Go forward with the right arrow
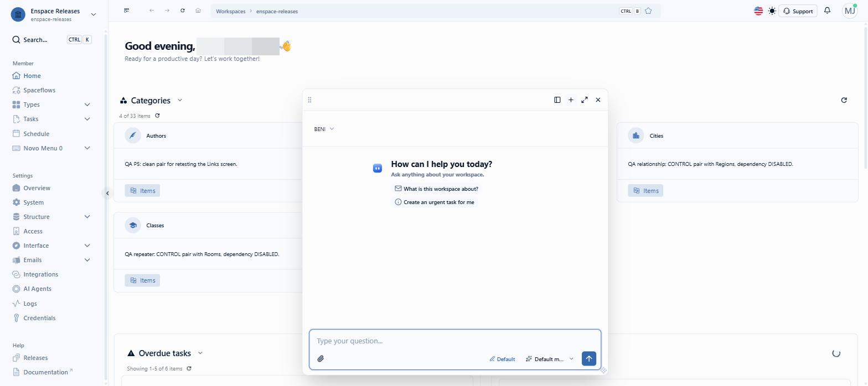Viewport: 868px width, 386px height. tap(167, 11)
